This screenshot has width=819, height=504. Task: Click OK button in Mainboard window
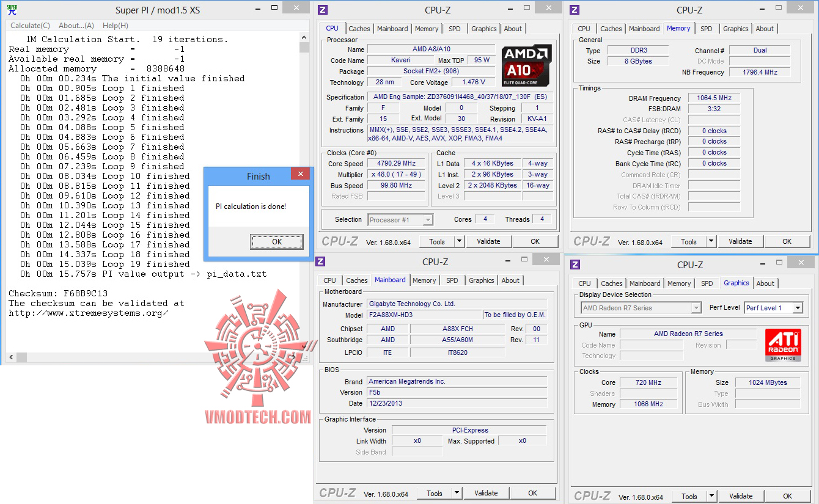click(532, 493)
